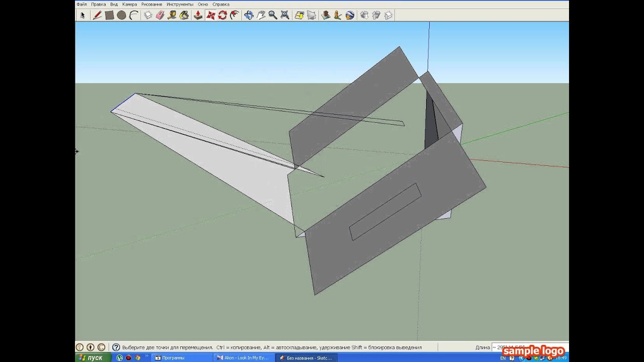Open the Правка menu
The height and width of the screenshot is (362, 644).
(x=98, y=4)
